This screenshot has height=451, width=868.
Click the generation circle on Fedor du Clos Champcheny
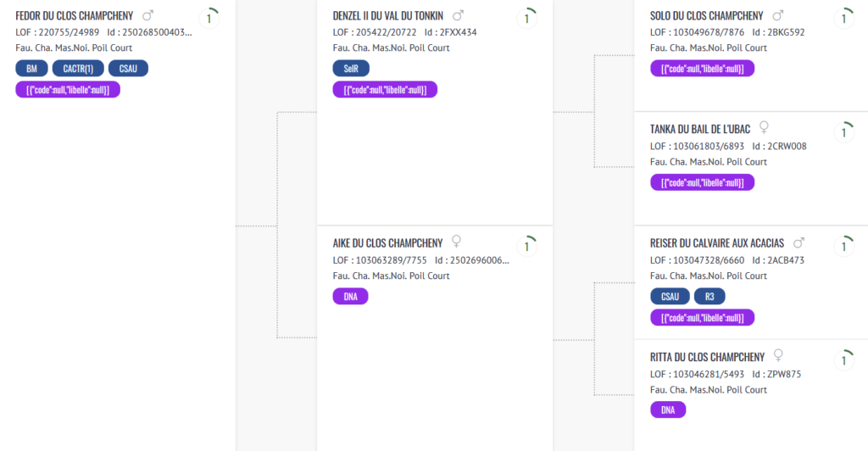coord(209,19)
